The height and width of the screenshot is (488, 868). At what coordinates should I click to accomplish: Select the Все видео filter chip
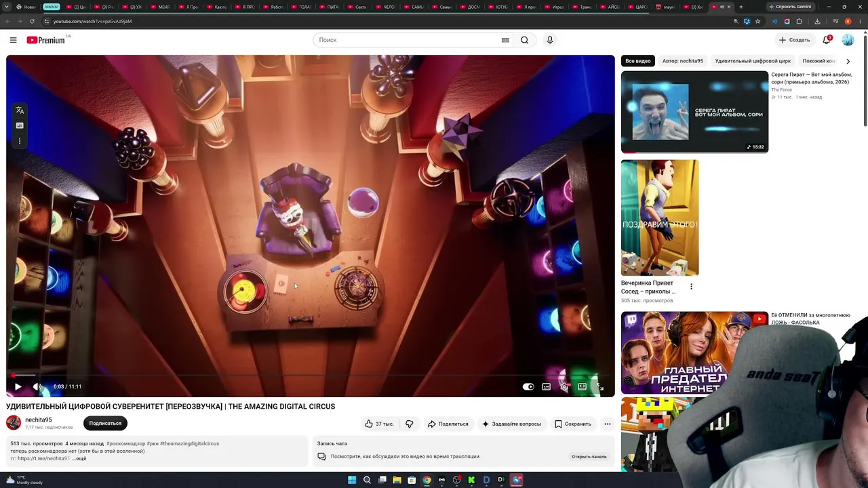click(638, 61)
